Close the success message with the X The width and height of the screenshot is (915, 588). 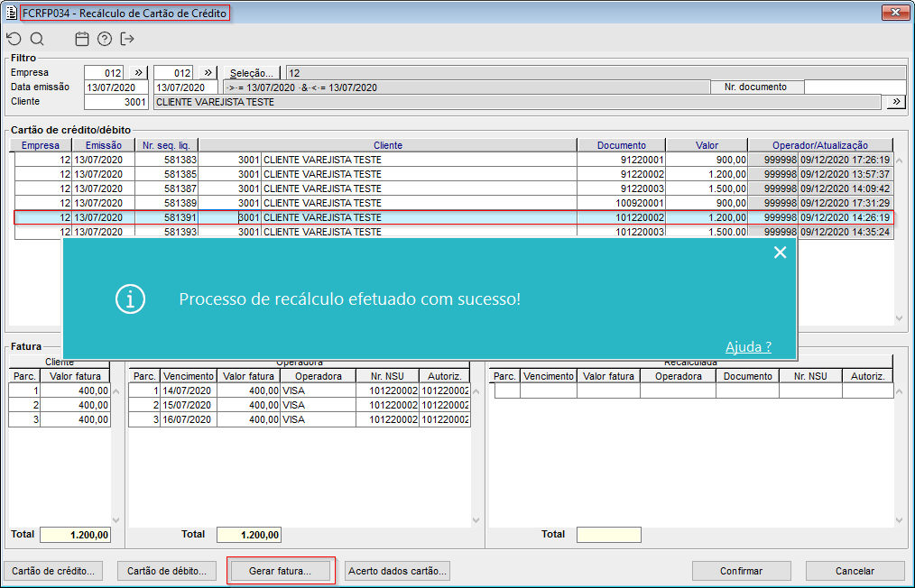coord(781,252)
